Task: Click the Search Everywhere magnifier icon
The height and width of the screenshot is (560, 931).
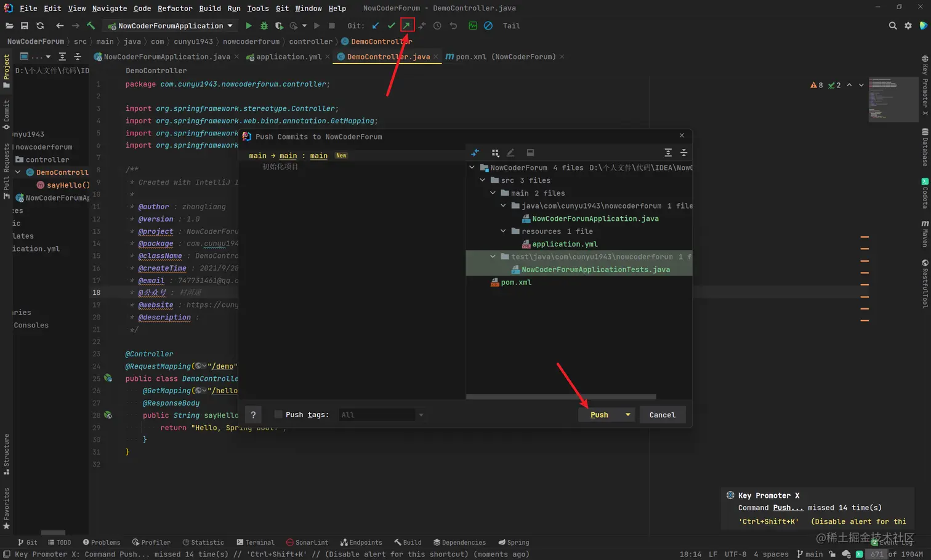Action: click(x=893, y=26)
